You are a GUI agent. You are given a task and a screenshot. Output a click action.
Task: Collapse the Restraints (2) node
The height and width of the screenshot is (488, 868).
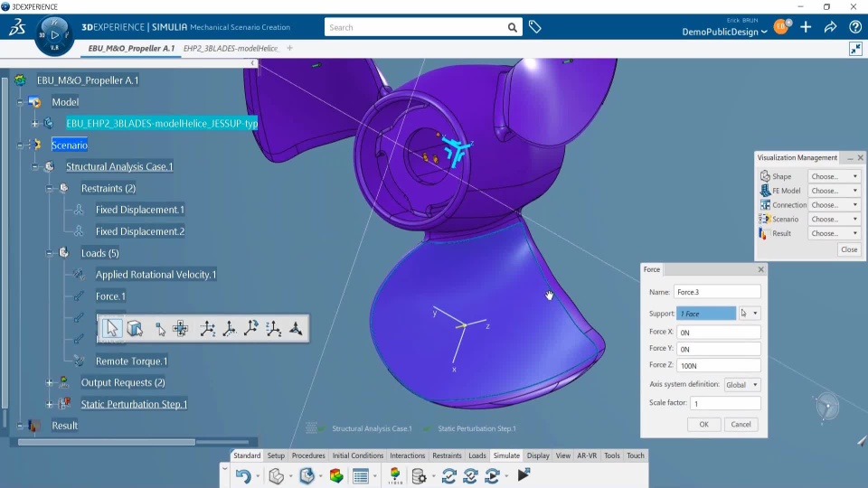click(x=49, y=188)
